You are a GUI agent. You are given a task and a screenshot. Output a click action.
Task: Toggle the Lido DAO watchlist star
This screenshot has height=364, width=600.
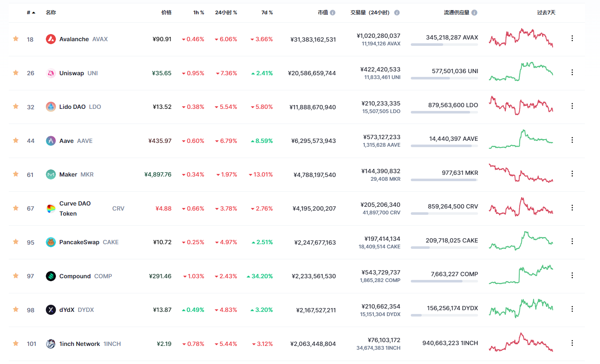tap(16, 106)
